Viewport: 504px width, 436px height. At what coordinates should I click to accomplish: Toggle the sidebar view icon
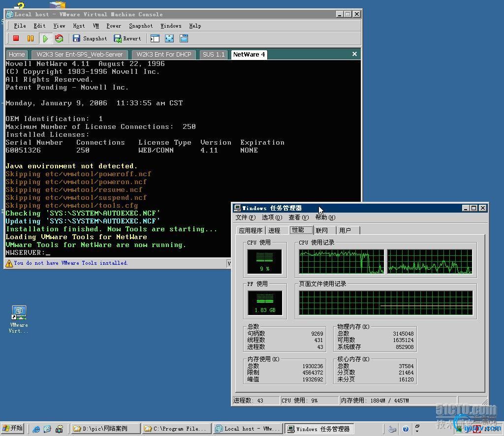pos(155,38)
